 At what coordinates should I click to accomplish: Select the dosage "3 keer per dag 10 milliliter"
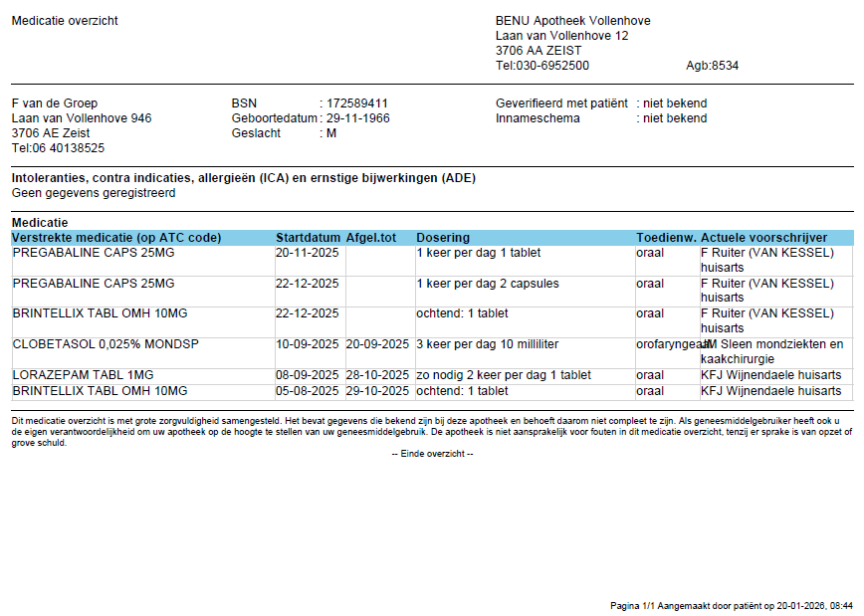coord(487,344)
